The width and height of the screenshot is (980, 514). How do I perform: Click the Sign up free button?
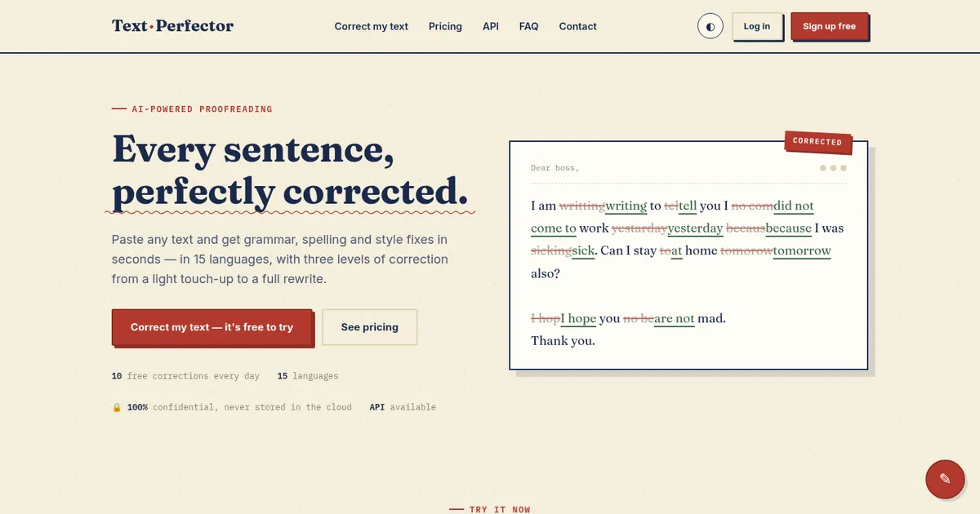pos(829,26)
